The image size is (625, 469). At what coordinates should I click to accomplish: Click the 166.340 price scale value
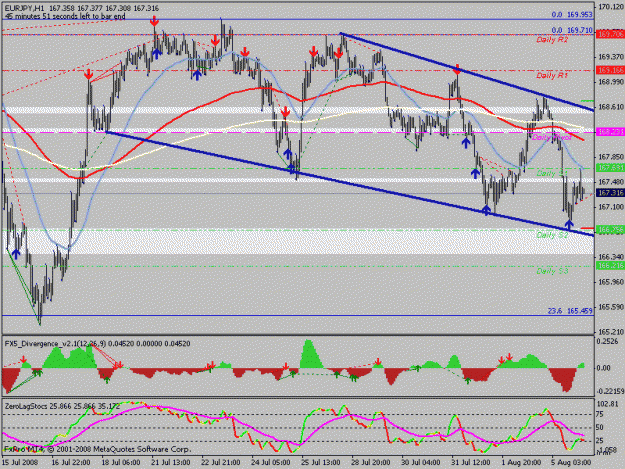click(x=611, y=257)
